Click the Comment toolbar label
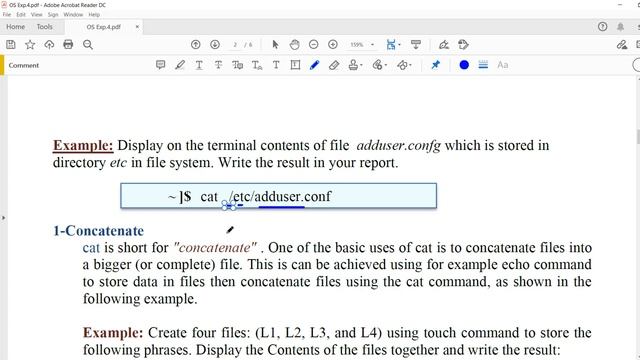640x360 pixels. pyautogui.click(x=24, y=65)
